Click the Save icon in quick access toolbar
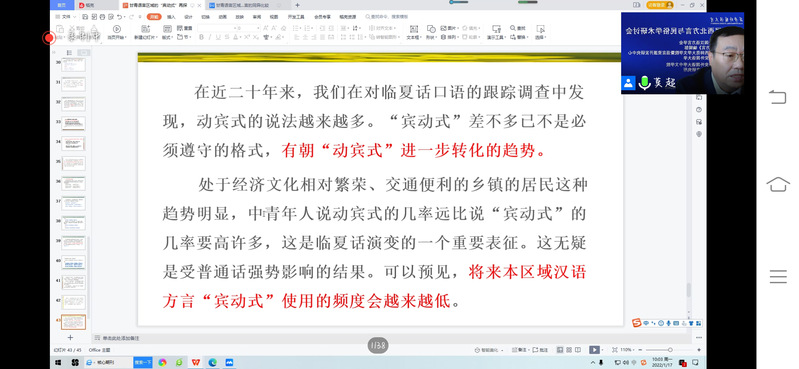This screenshot has width=799, height=369. click(x=85, y=17)
